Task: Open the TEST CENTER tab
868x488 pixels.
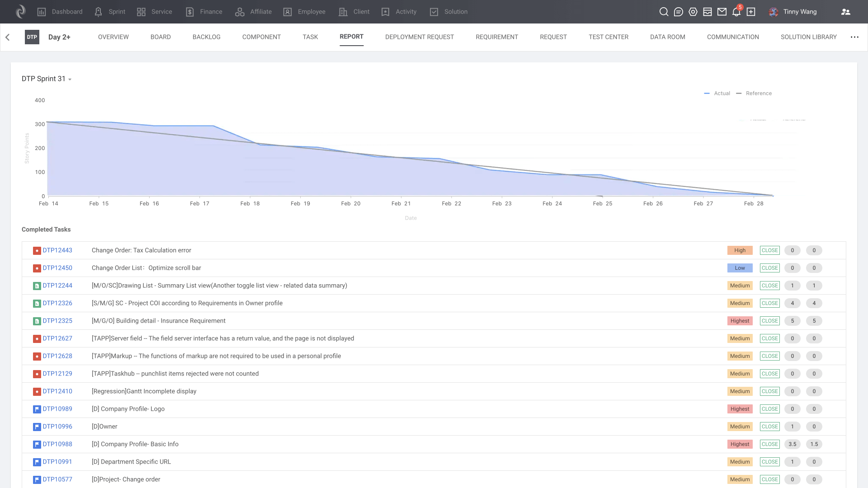Action: click(608, 37)
